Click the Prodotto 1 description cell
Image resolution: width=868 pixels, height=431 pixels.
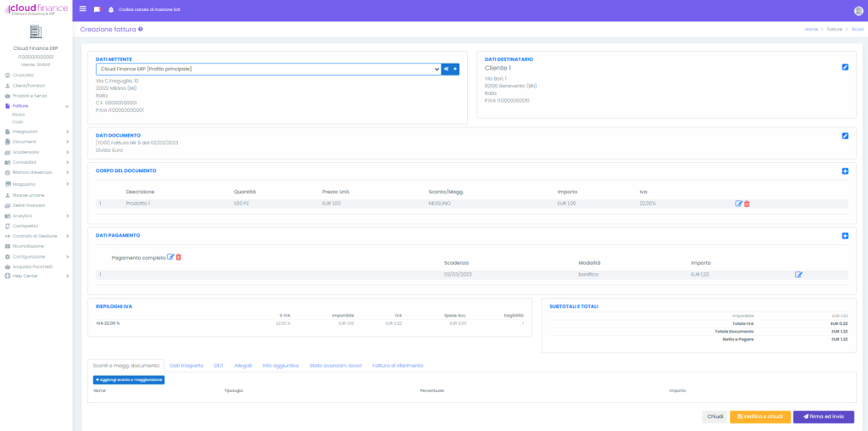pyautogui.click(x=138, y=204)
